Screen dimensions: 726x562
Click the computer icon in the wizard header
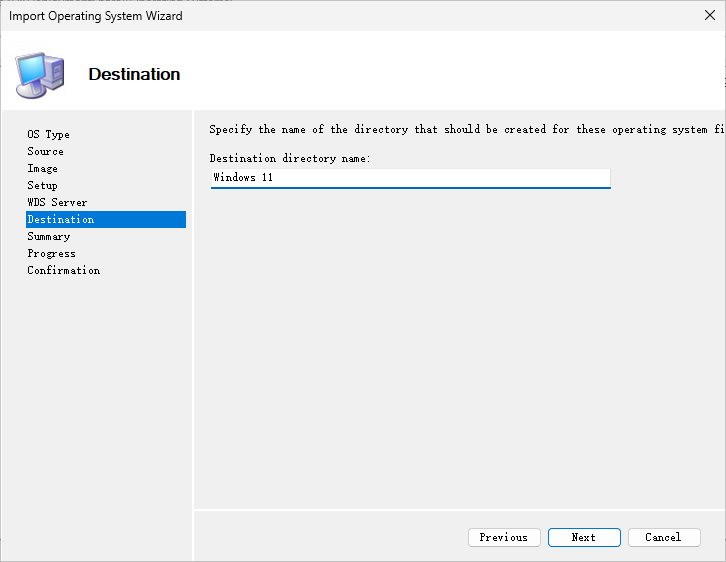click(39, 74)
